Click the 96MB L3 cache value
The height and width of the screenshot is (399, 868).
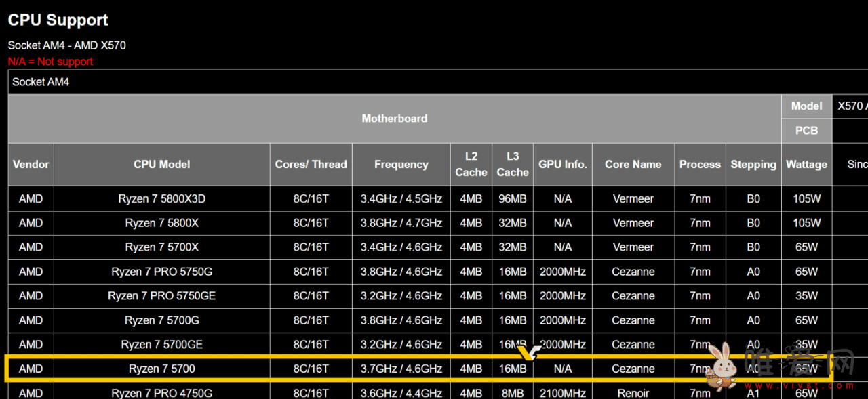click(513, 199)
